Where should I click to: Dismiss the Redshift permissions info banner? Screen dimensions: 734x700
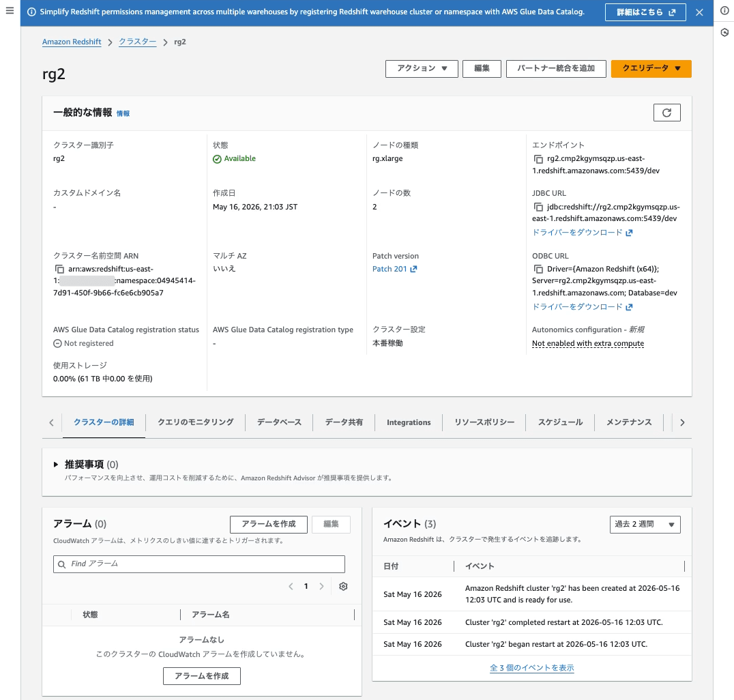pyautogui.click(x=699, y=12)
